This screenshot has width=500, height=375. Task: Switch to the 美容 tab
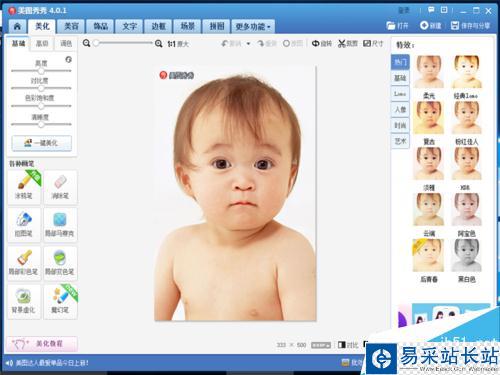tap(71, 26)
